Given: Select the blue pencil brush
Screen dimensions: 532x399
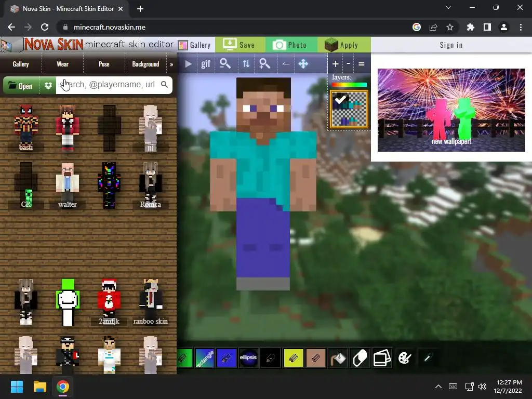Looking at the screenshot, I should click(227, 358).
